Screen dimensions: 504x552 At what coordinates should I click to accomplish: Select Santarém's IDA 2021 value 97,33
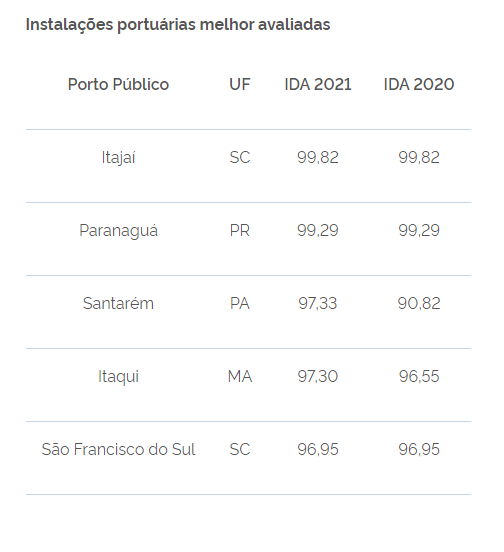pos(318,303)
